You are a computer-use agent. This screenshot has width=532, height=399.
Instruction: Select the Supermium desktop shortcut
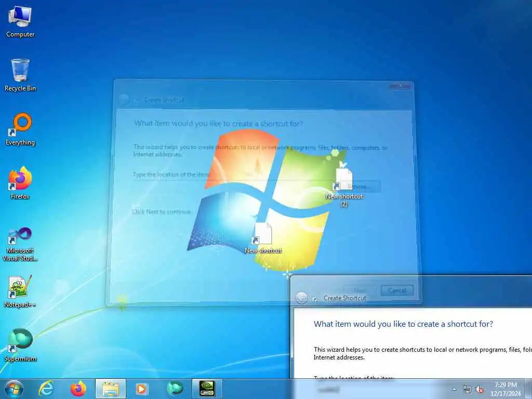pyautogui.click(x=20, y=345)
